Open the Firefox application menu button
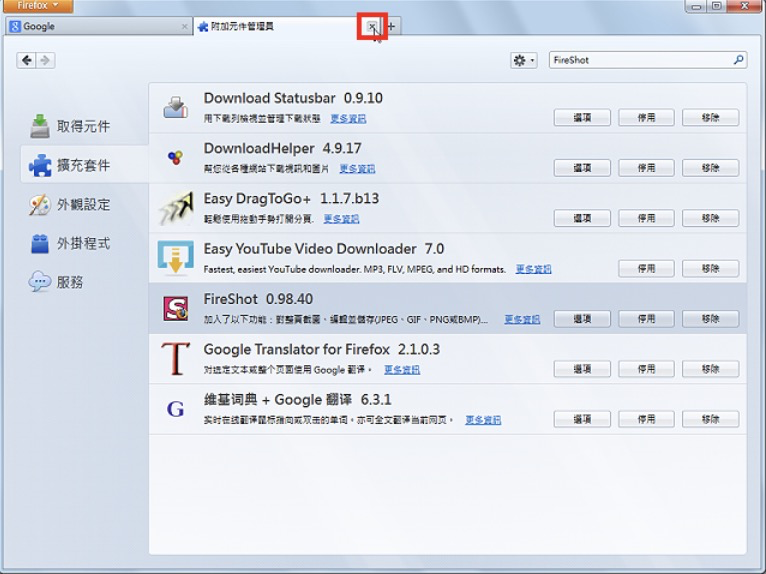Image resolution: width=766 pixels, height=574 pixels. pos(38,6)
